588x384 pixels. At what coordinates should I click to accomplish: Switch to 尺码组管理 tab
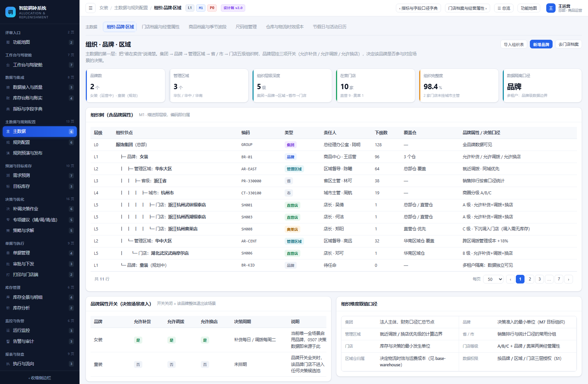coord(246,27)
